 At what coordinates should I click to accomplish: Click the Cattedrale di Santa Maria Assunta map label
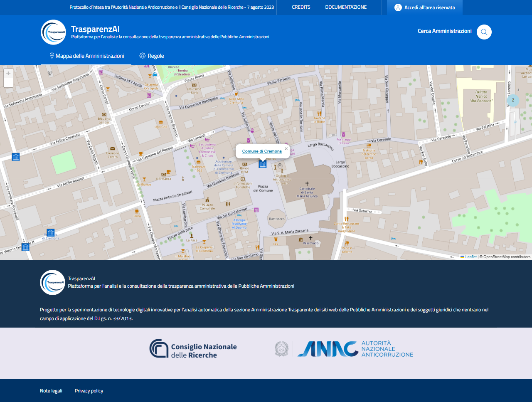click(307, 192)
